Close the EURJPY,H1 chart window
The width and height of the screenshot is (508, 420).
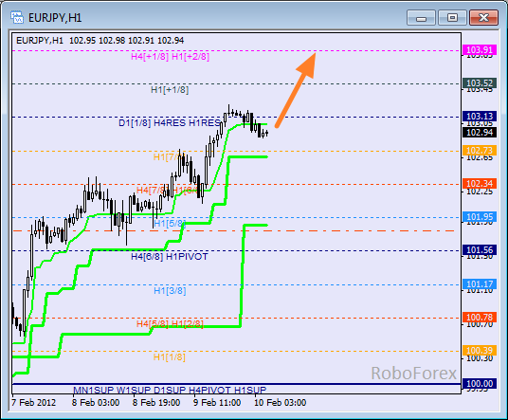[x=483, y=17]
